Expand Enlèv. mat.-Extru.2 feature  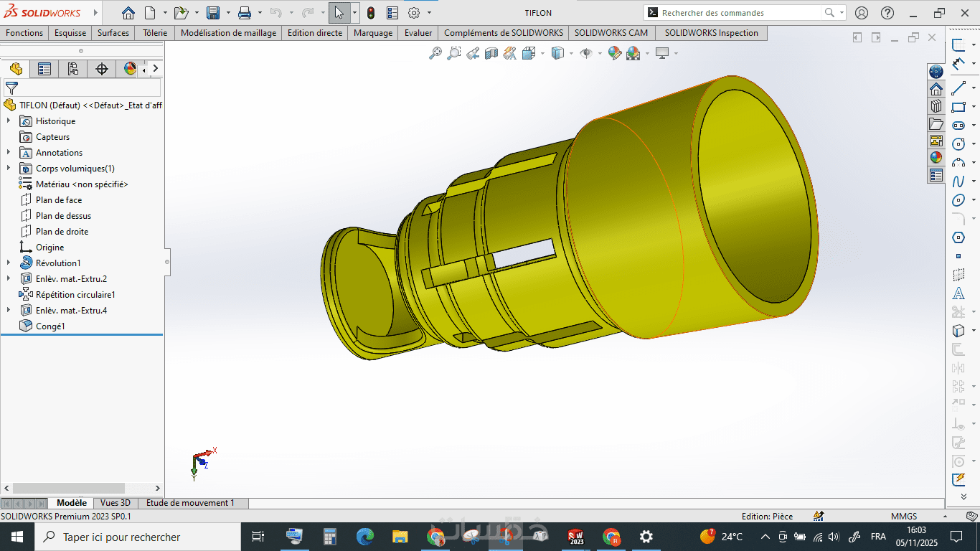(x=9, y=279)
